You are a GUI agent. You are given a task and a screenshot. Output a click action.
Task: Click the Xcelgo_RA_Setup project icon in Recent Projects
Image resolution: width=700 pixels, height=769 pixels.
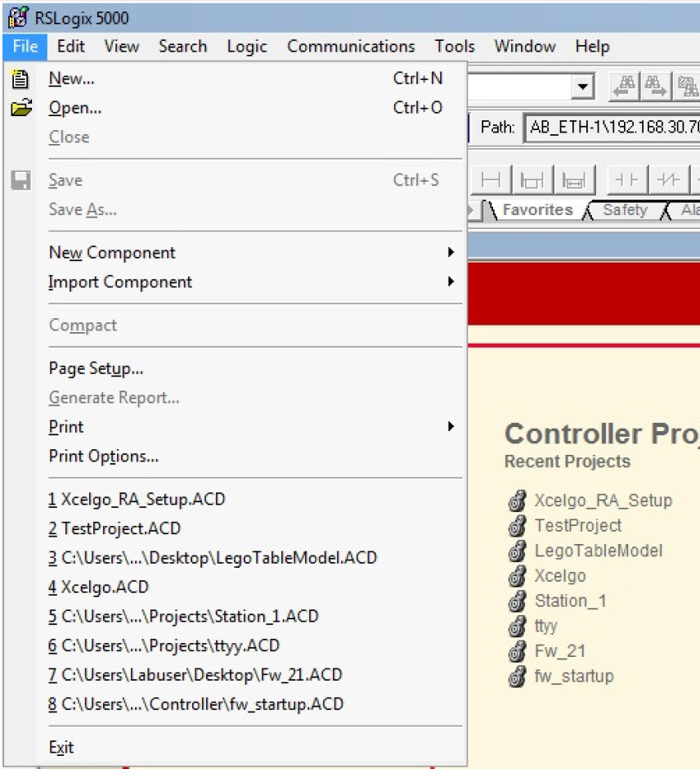(516, 501)
